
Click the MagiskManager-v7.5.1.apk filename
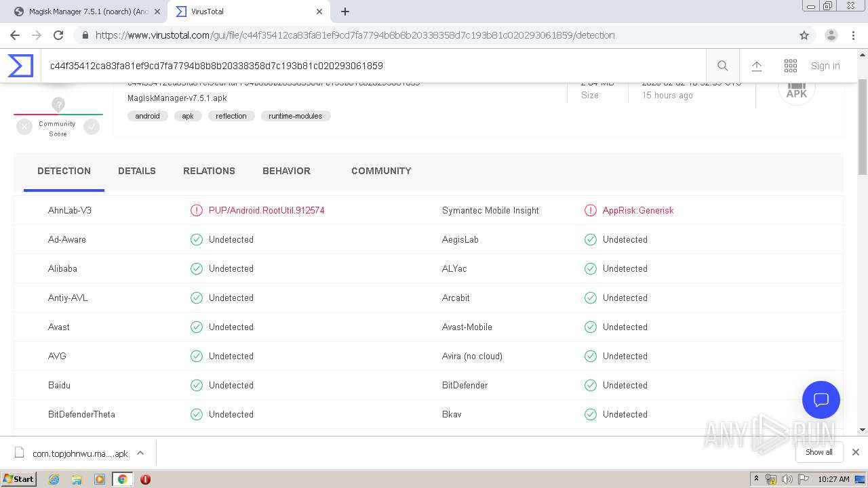[x=177, y=98]
